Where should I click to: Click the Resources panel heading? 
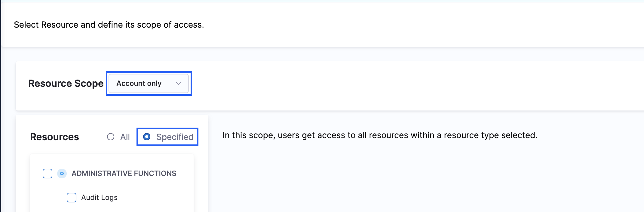[x=54, y=137]
